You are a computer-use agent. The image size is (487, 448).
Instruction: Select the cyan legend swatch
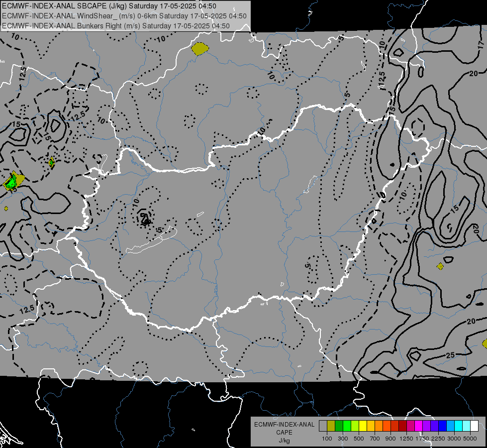tap(459, 426)
